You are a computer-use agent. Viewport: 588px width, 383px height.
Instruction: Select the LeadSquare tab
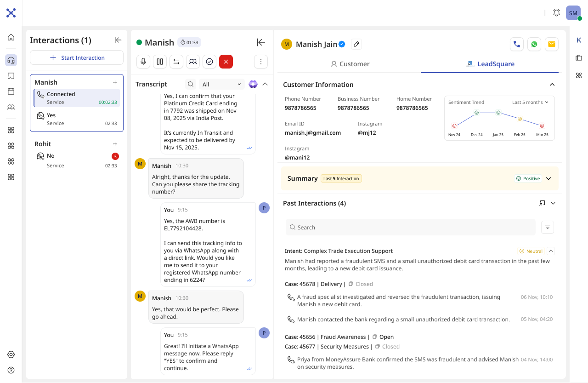490,64
